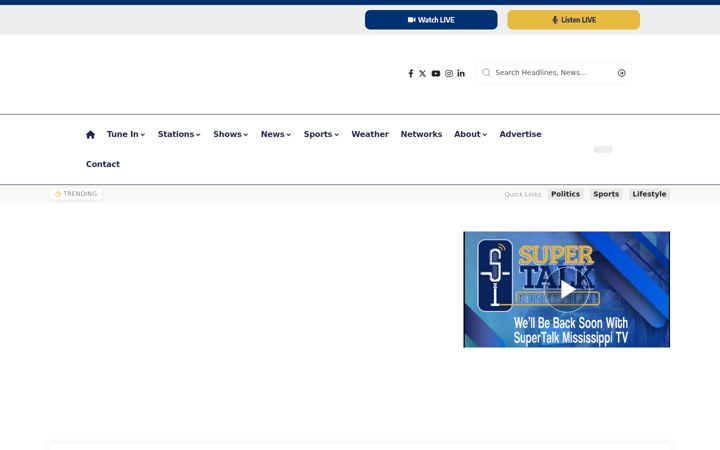Expand the Stations dropdown menu

[x=179, y=134]
